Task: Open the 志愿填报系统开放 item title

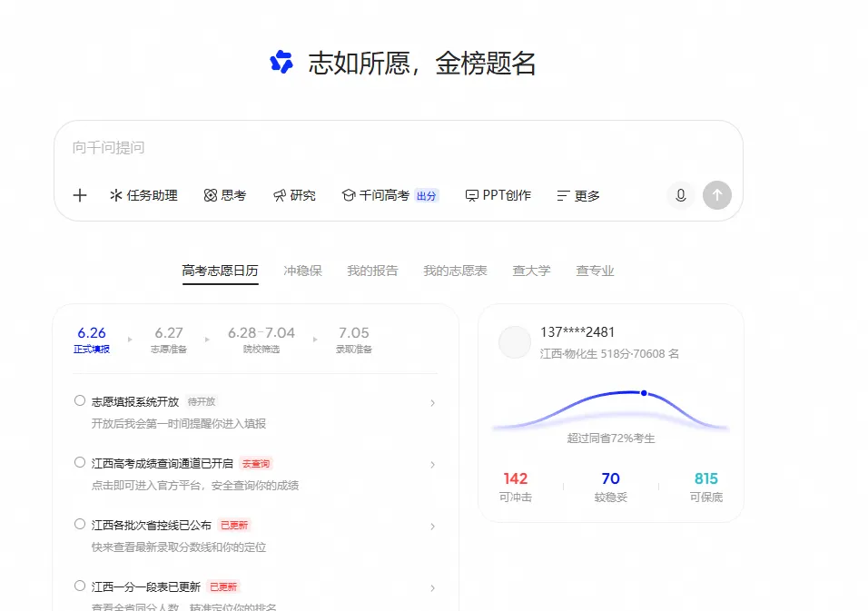Action: 135,402
